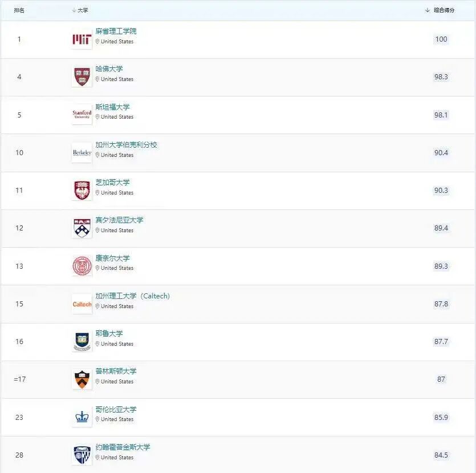Open the 哈佛大学 link
Viewport: 476px width, 473px height.
coord(109,68)
